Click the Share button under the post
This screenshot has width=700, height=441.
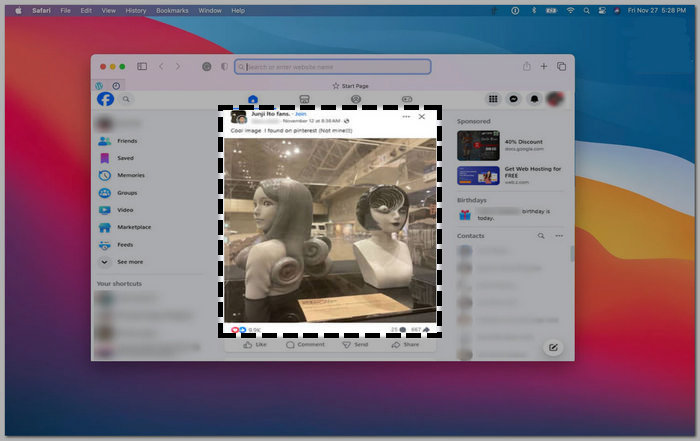pos(405,344)
